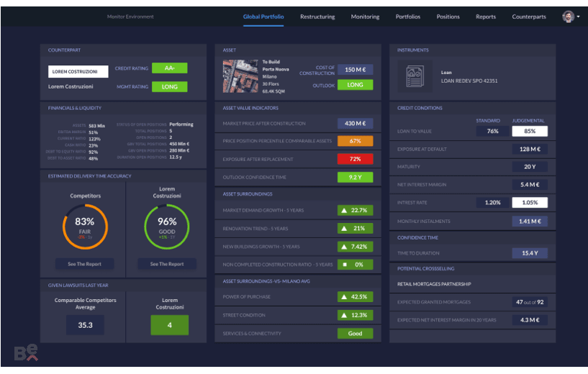
Task: Click the 583 Mln assets value
Action: tap(96, 126)
